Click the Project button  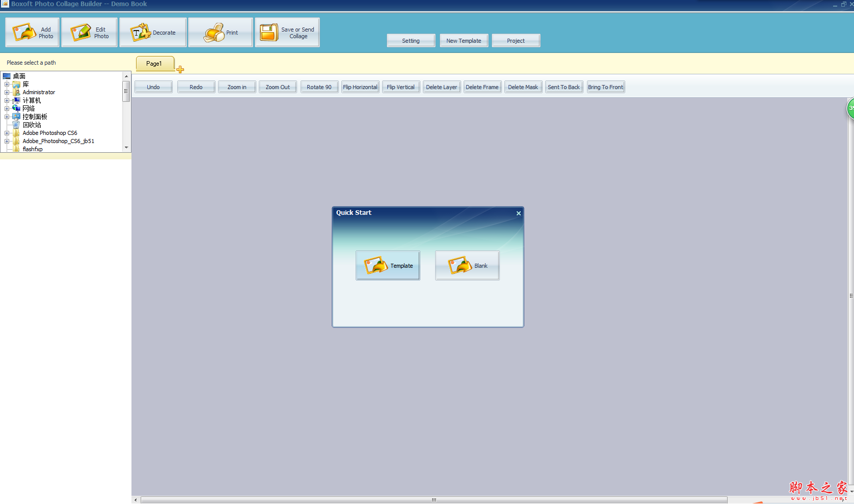click(x=516, y=41)
